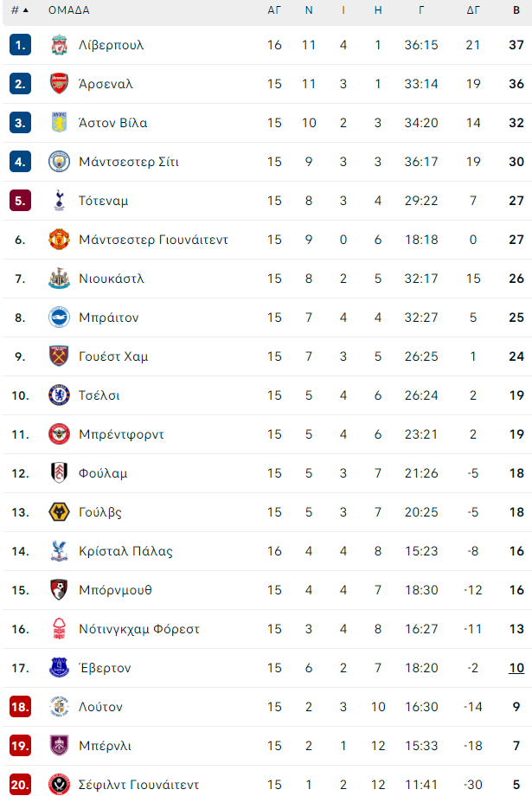Click the Chelsea crest icon
The width and height of the screenshot is (532, 796).
coord(59,395)
